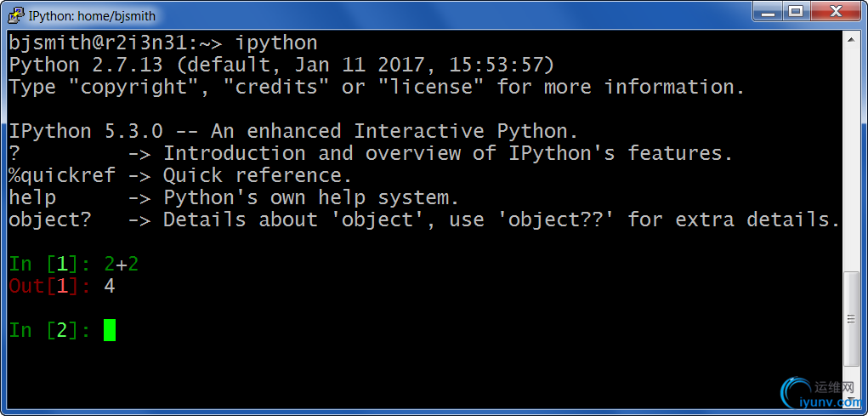Click the "%quickref" text in the banner

click(56, 175)
